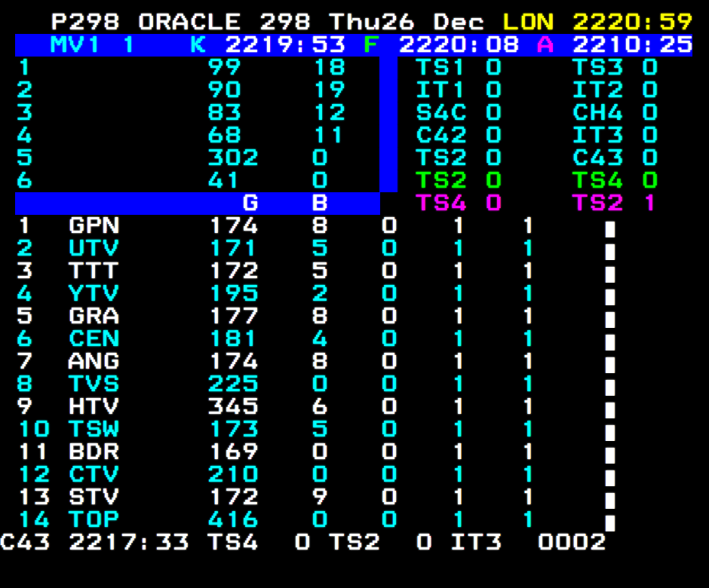
Task: Click the TVS station name
Action: coord(94,383)
